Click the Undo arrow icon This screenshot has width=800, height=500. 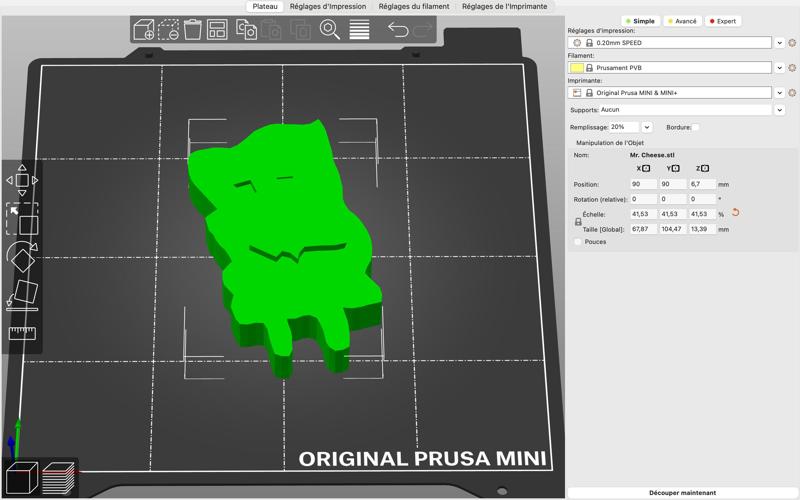tap(398, 30)
